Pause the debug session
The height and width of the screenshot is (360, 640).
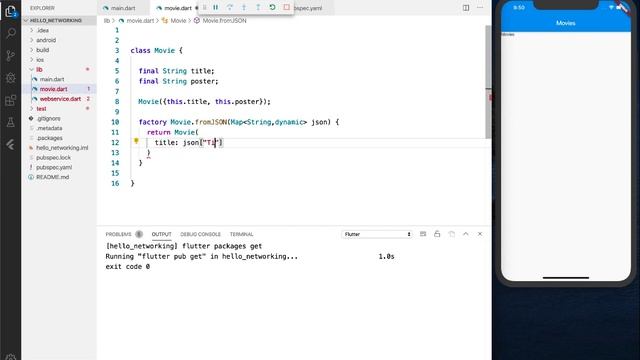[x=216, y=7]
